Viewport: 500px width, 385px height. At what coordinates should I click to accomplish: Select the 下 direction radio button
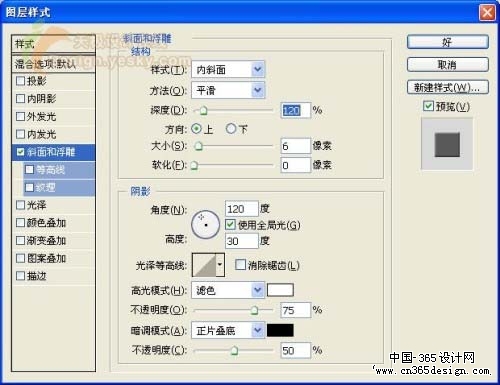[x=231, y=129]
